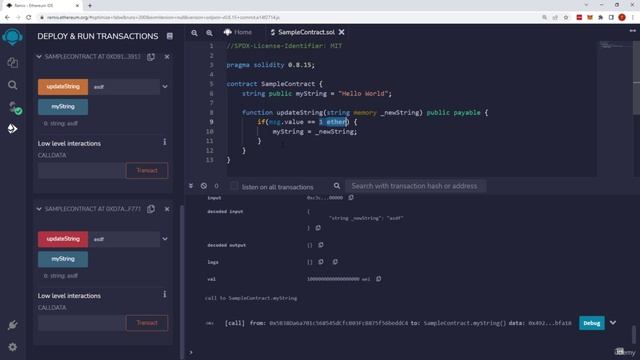Expand the second updateString parameters dropdown
640x360 pixels.
point(165,239)
